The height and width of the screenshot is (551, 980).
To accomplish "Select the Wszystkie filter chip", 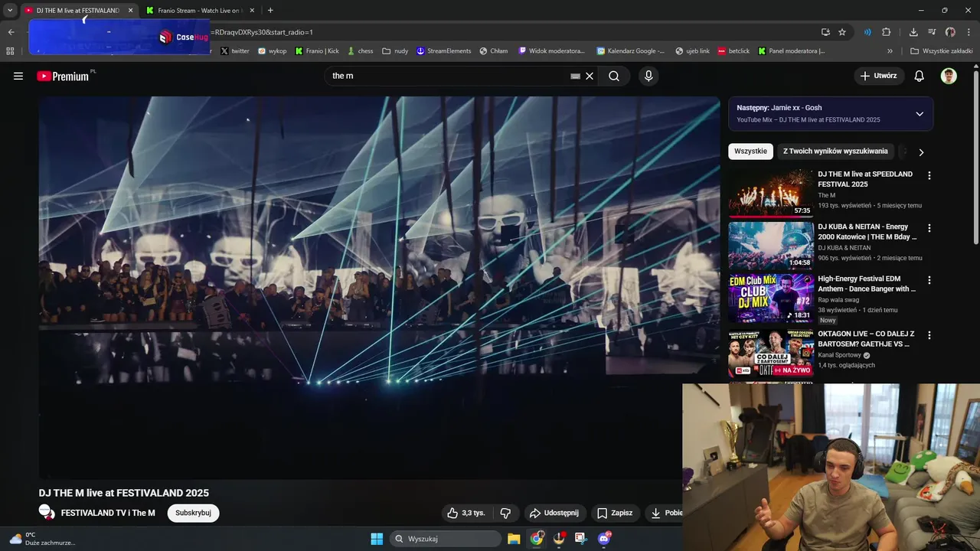I will coord(750,152).
